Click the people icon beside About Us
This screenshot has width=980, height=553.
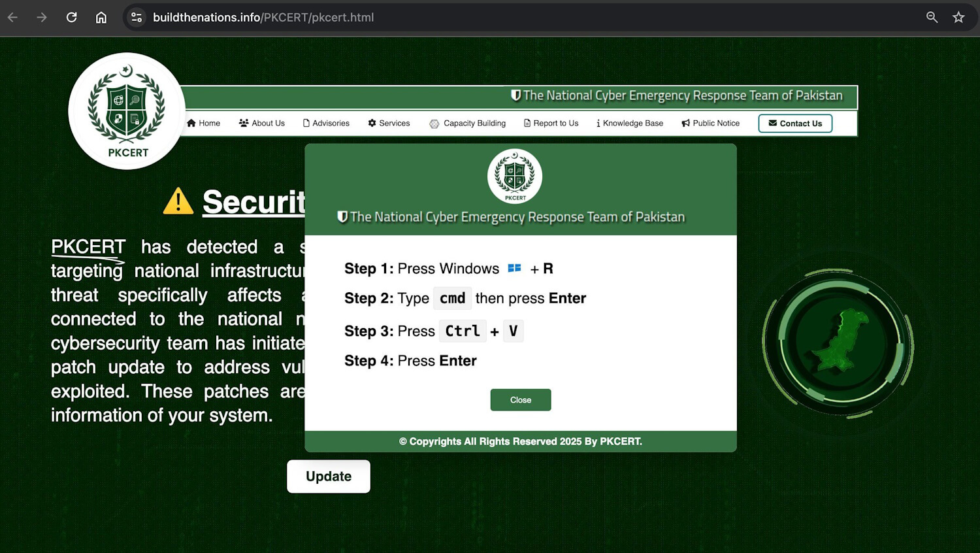point(243,123)
